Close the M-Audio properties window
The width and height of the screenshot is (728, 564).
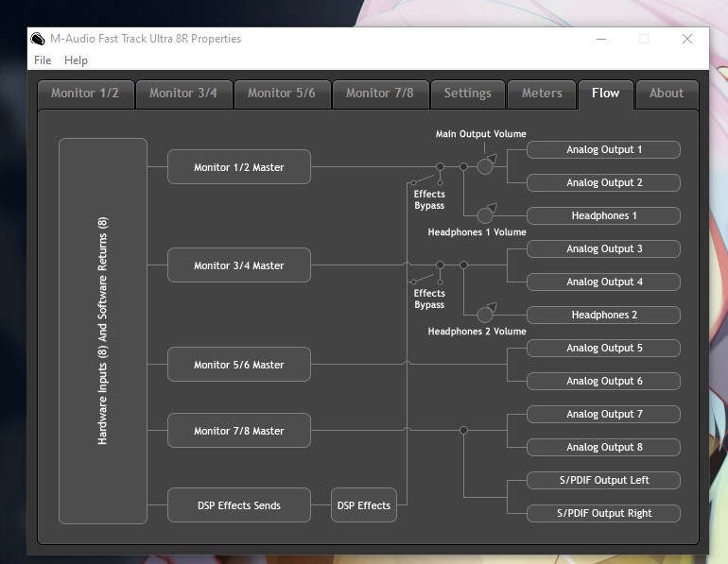687,39
